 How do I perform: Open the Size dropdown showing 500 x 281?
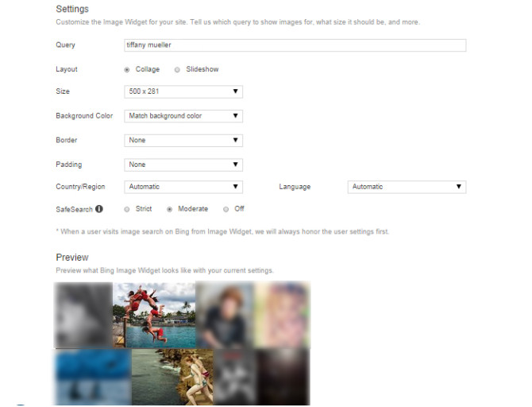click(x=183, y=91)
